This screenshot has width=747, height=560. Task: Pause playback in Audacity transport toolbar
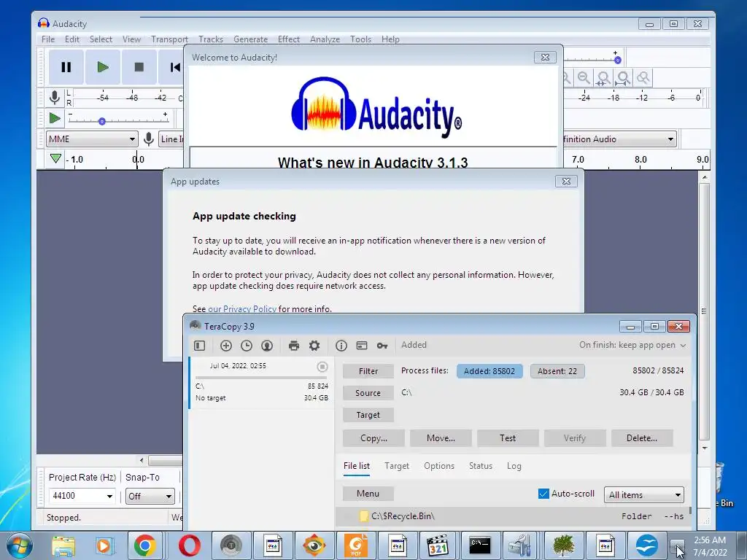click(x=66, y=67)
